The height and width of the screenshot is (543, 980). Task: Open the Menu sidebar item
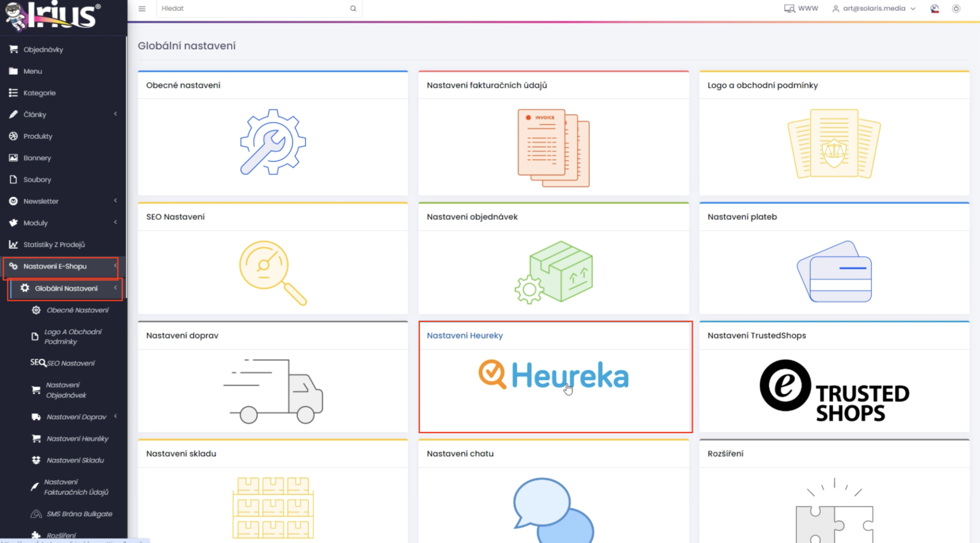click(33, 71)
